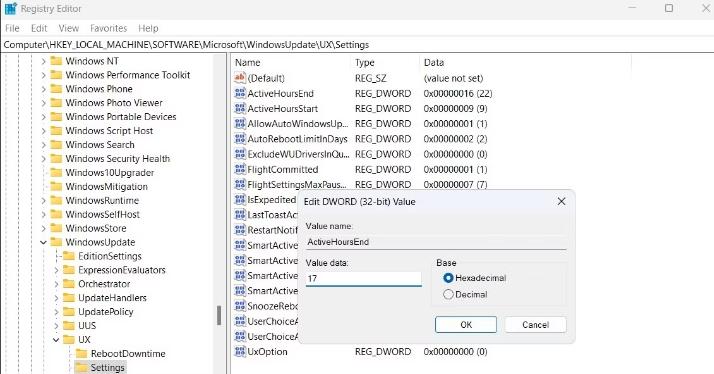
Task: Click the (Default) string value icon
Action: [240, 78]
